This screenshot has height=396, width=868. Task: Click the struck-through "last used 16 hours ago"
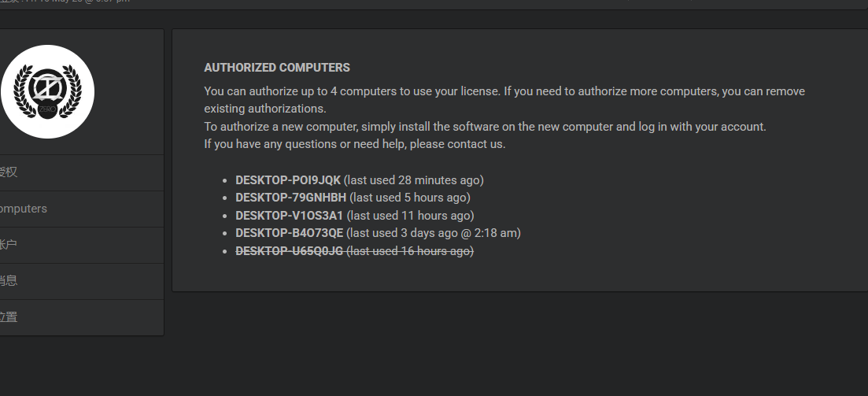pos(410,251)
